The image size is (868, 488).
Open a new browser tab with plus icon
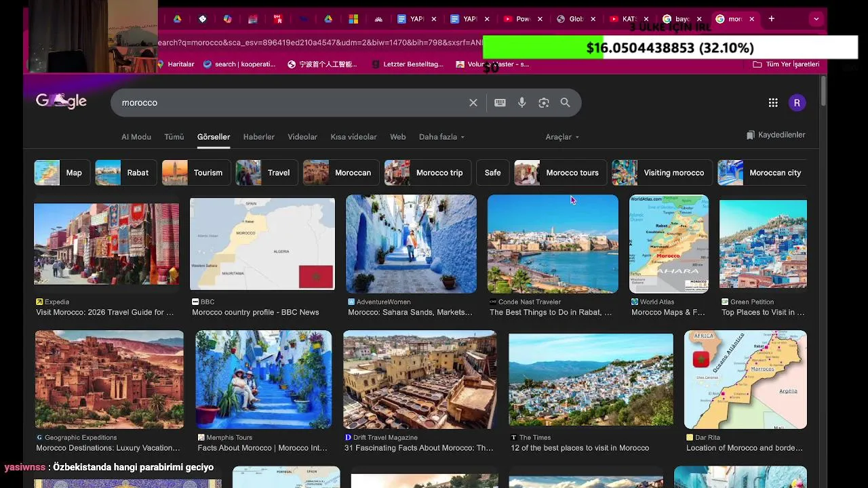(771, 19)
